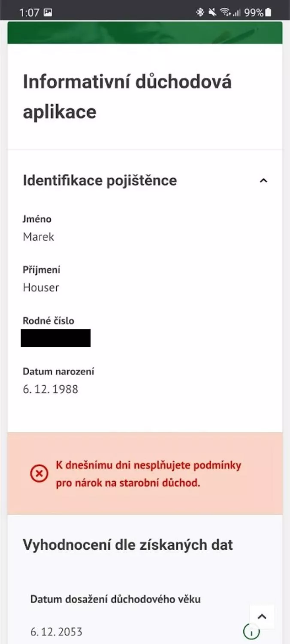
Task: Tap the battery icon at 99%
Action: 268,12
